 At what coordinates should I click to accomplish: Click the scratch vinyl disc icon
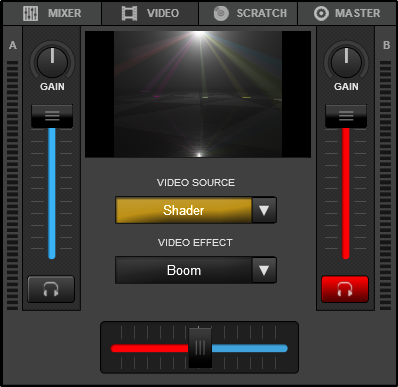click(221, 13)
